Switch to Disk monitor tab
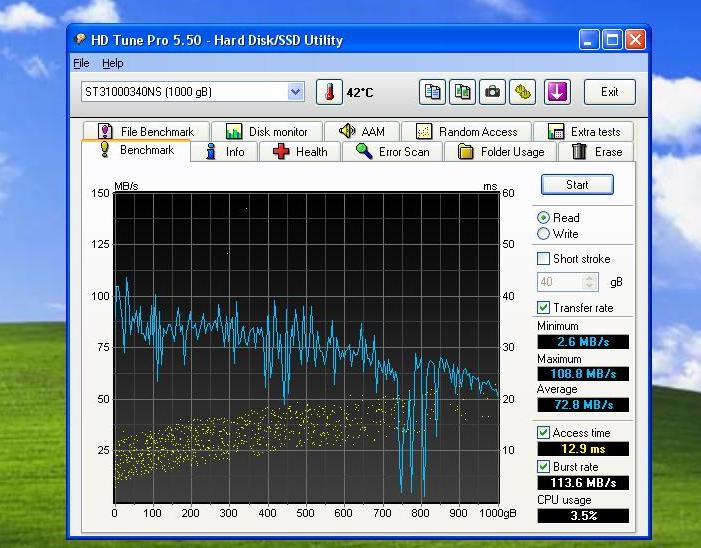 pos(267,131)
